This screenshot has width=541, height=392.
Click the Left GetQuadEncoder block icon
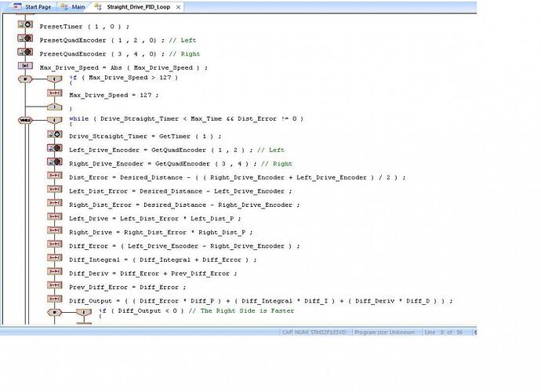click(55, 148)
